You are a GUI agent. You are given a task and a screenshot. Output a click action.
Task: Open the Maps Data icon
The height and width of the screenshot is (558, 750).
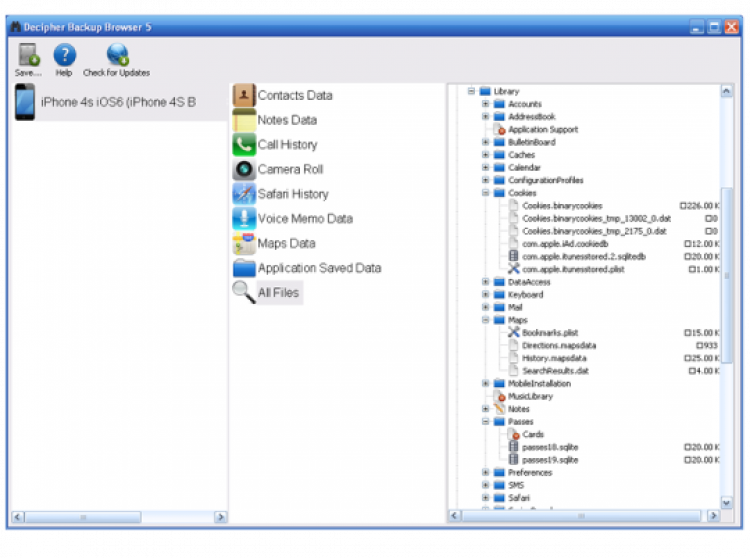pyautogui.click(x=244, y=243)
